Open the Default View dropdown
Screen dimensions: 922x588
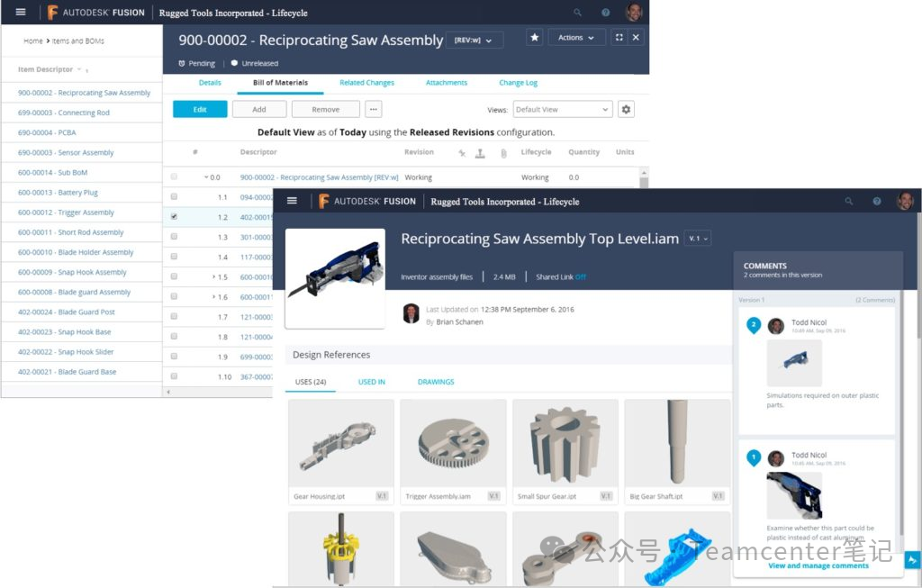point(563,109)
